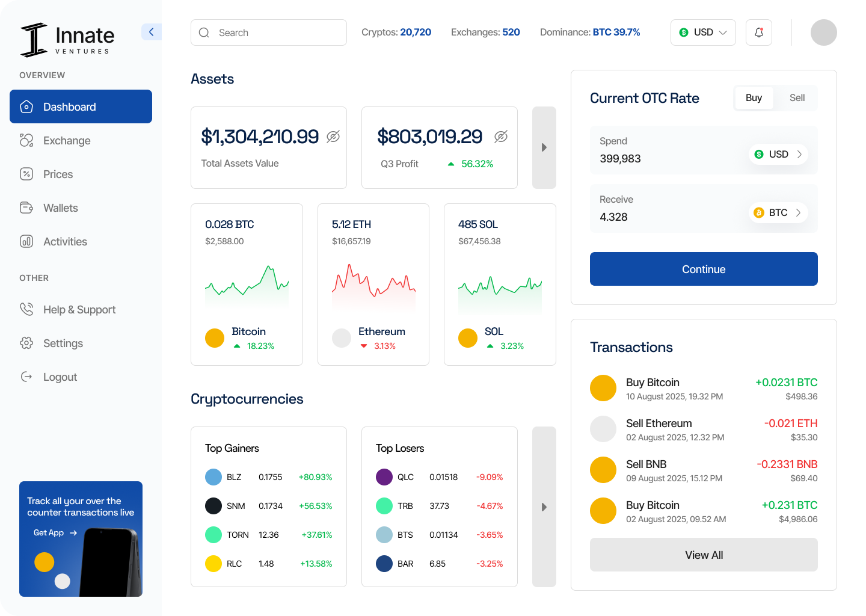Image resolution: width=866 pixels, height=616 pixels.
Task: Open Settings from the sidebar
Action: tap(63, 343)
